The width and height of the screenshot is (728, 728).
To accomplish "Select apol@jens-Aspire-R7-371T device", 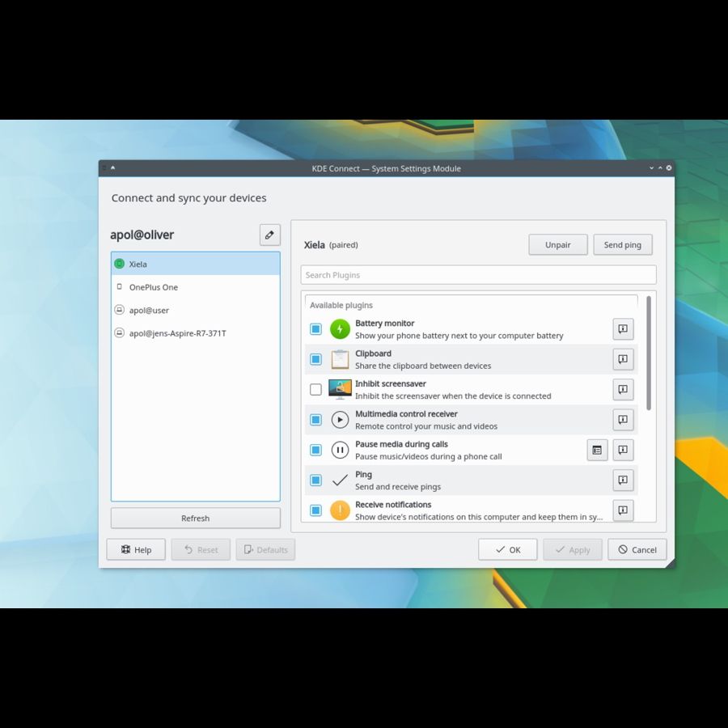I will [x=196, y=333].
